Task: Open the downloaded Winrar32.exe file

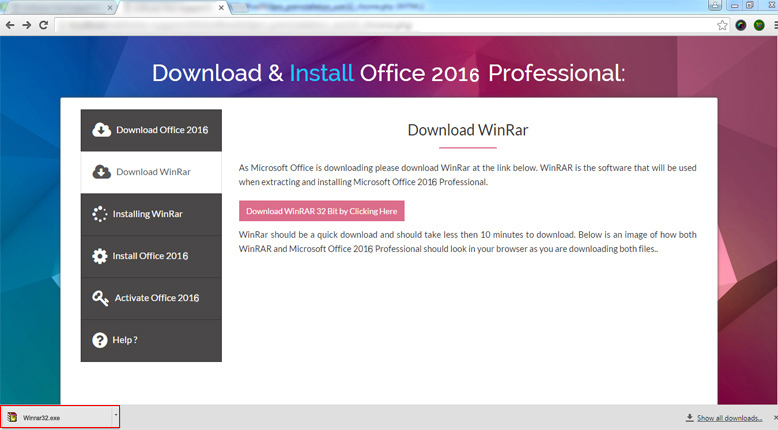Action: pos(55,416)
